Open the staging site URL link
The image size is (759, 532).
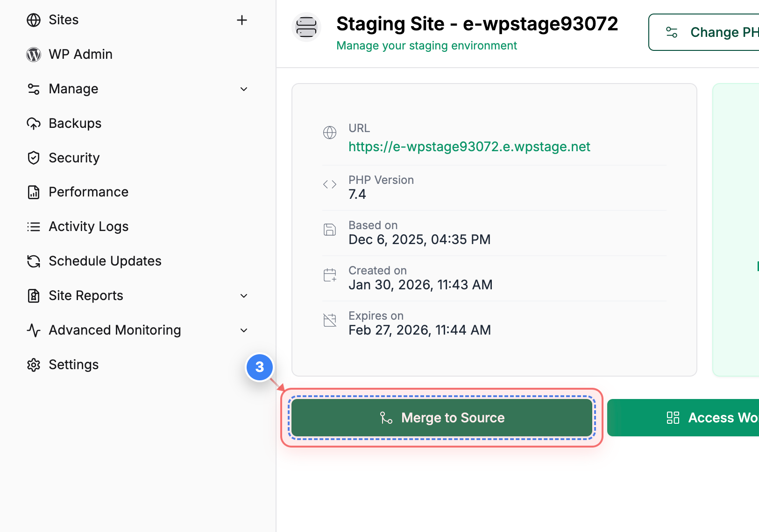469,147
